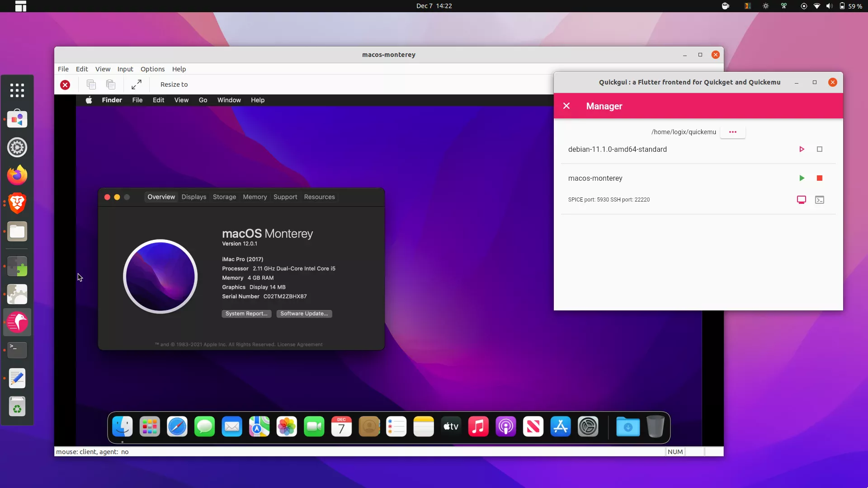Image resolution: width=868 pixels, height=488 pixels.
Task: Close the About This Mac window
Action: pos(107,197)
